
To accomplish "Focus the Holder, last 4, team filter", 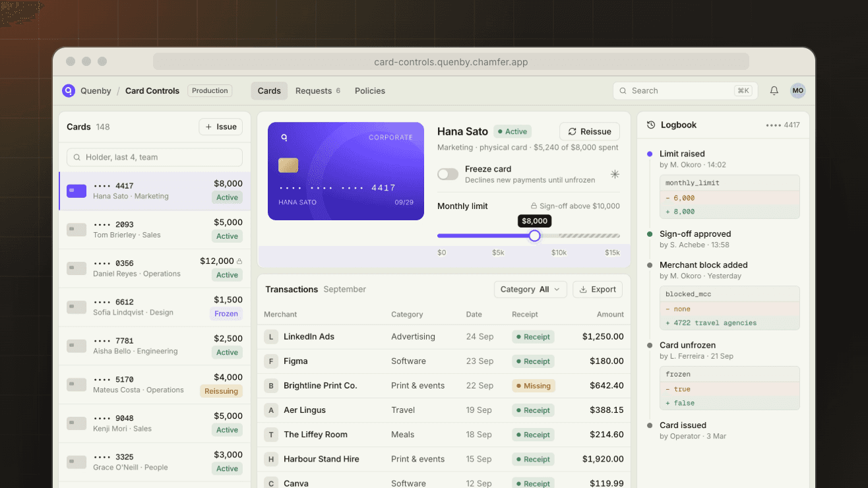I will tap(154, 158).
